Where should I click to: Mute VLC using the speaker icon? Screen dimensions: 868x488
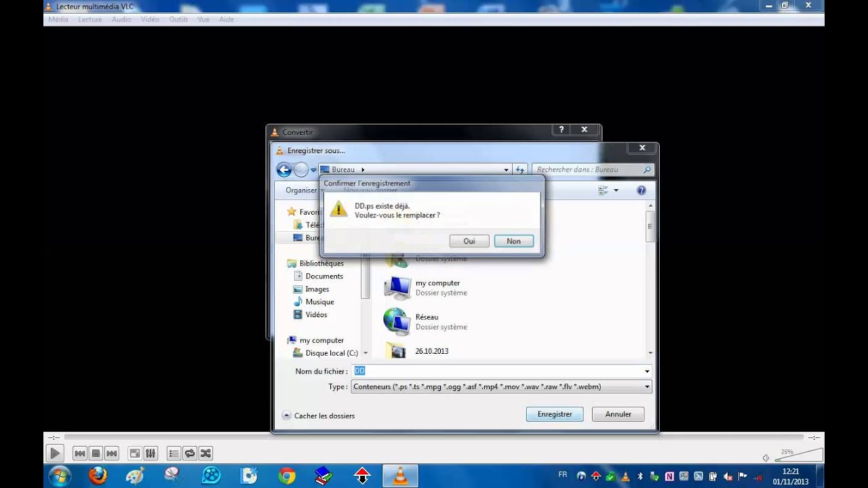click(x=766, y=458)
